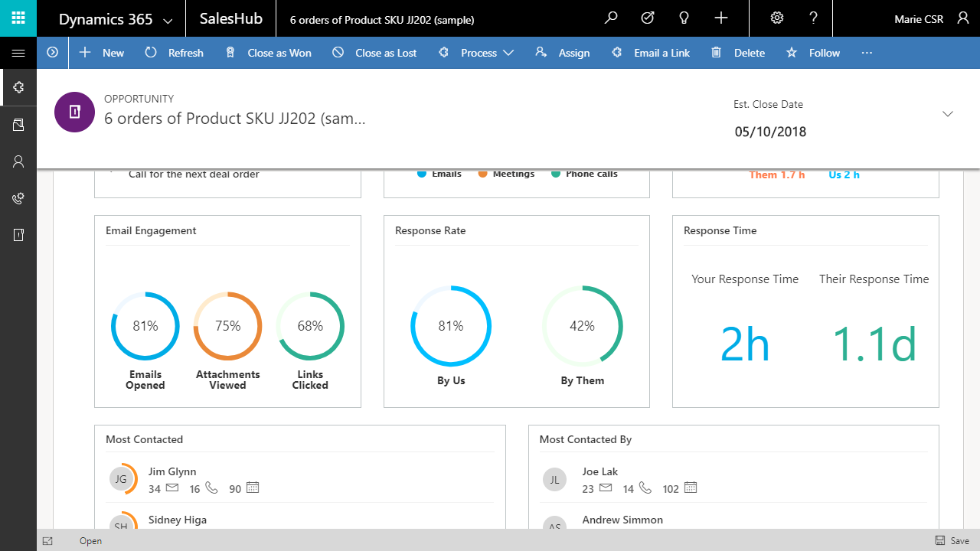Click the calendar icon in Jim Glynn's row
Screen dimensions: 980x551
[253, 487]
